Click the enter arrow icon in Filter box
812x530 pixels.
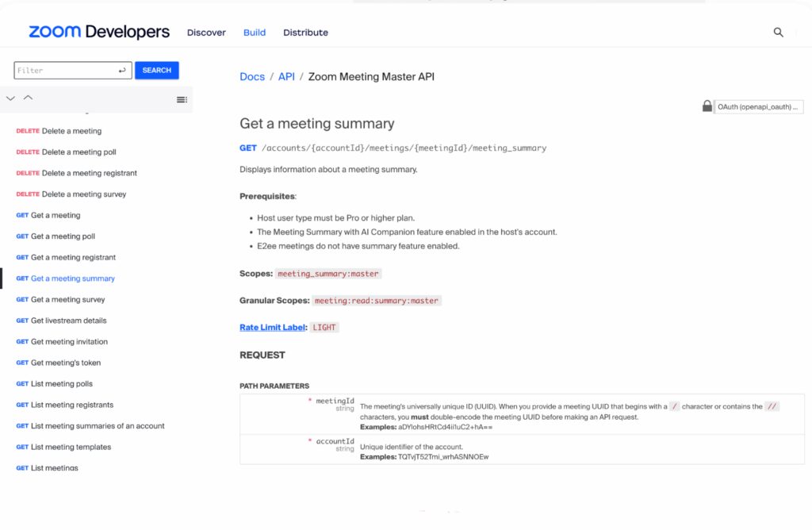pyautogui.click(x=122, y=71)
